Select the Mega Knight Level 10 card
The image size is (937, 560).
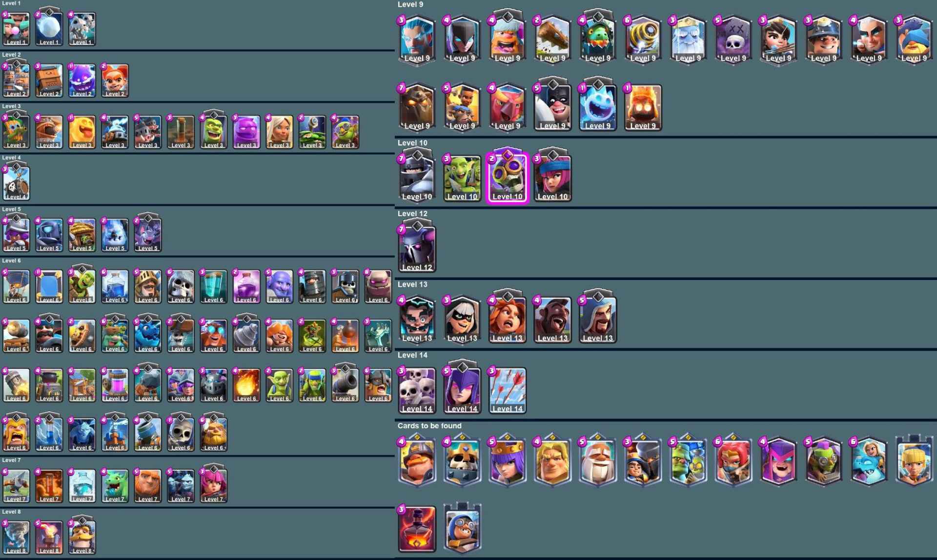point(417,178)
